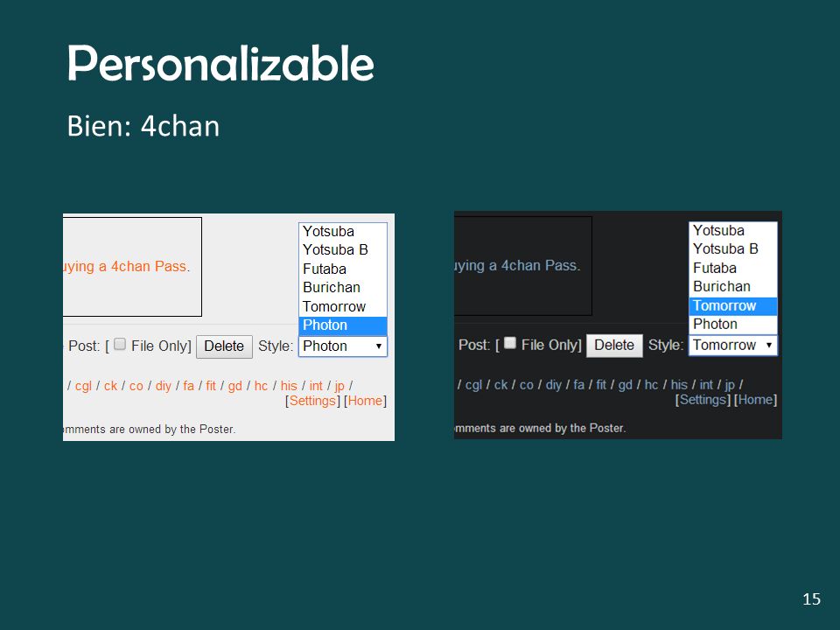Open orange co board link
This screenshot has width=840, height=630.
pyautogui.click(x=136, y=386)
